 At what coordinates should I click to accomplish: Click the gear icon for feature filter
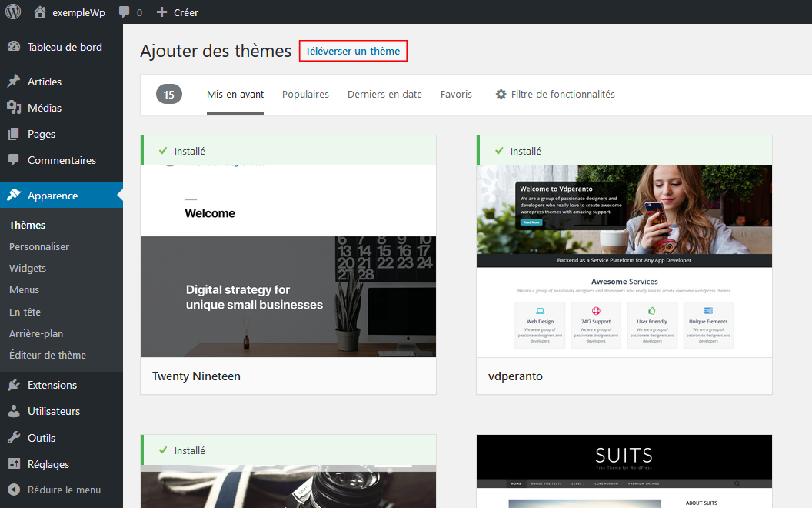[x=501, y=95]
